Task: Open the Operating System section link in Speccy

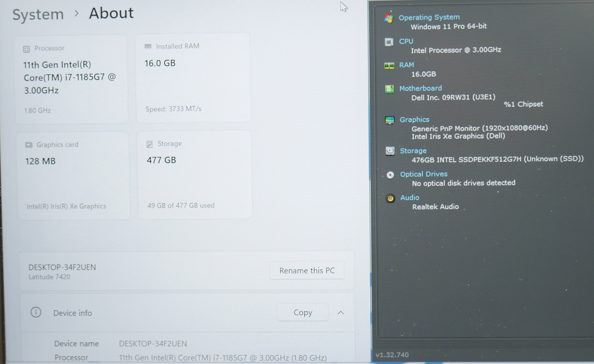Action: (429, 17)
